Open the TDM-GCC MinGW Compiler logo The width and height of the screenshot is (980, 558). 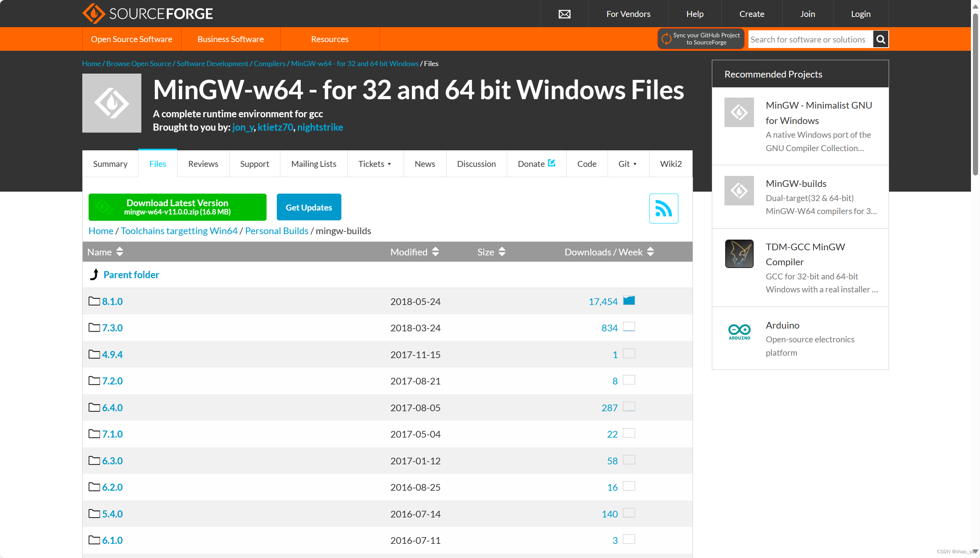coord(739,254)
